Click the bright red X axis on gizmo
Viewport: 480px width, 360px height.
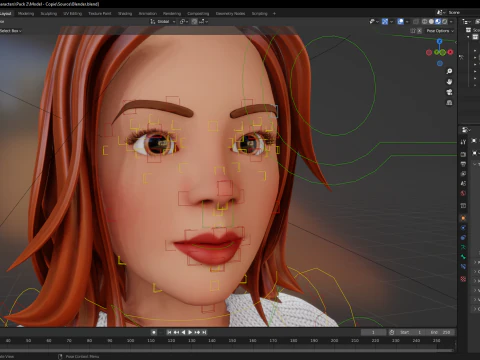[x=450, y=52]
